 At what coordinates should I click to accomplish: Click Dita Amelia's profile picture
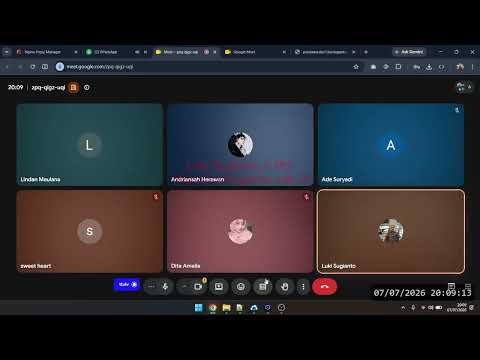[x=240, y=231]
